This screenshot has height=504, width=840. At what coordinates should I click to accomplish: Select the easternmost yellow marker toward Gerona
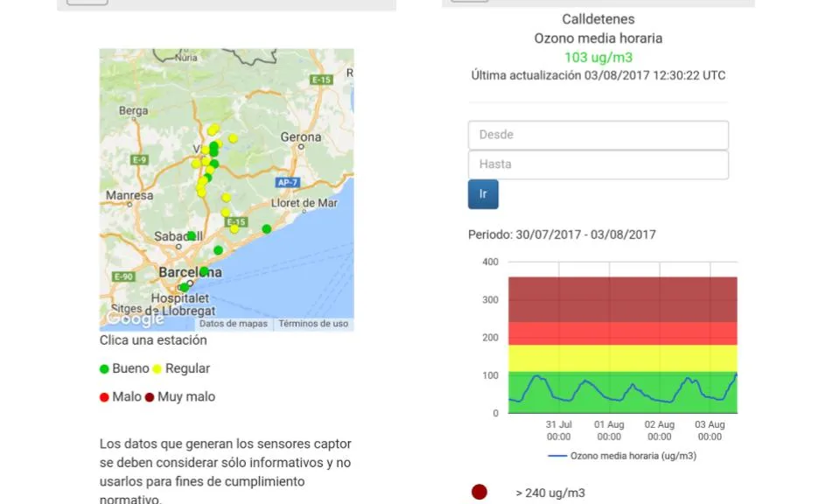pos(233,139)
